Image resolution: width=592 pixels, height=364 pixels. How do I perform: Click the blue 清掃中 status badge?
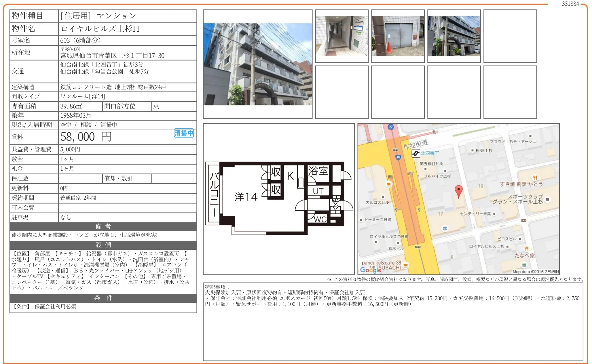[x=184, y=133]
